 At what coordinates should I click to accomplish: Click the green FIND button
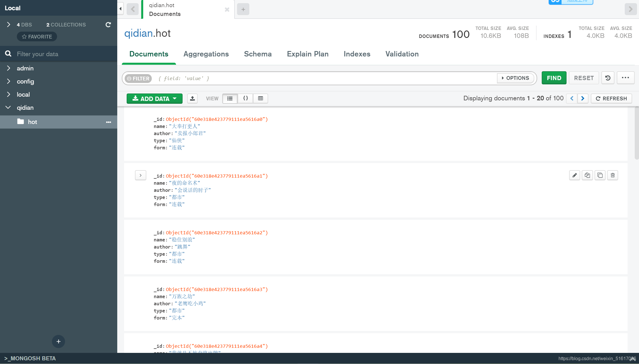coord(554,78)
